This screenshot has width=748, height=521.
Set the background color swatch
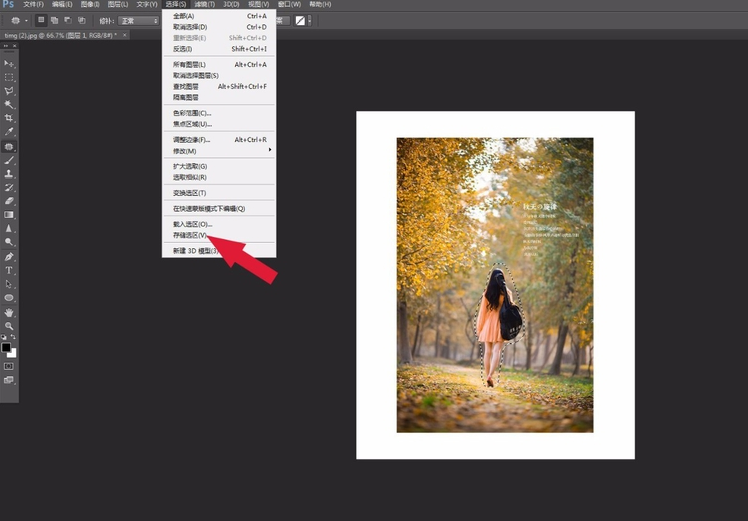13,354
